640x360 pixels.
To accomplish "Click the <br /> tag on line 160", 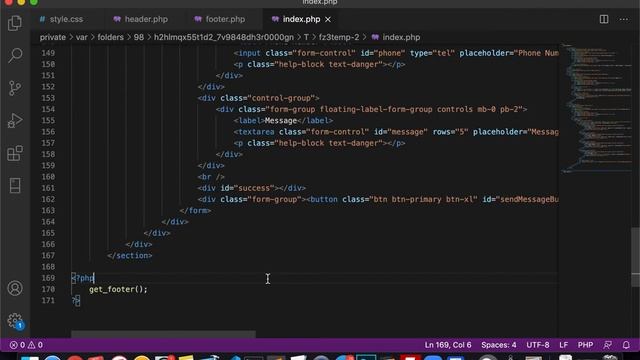I will 211,177.
